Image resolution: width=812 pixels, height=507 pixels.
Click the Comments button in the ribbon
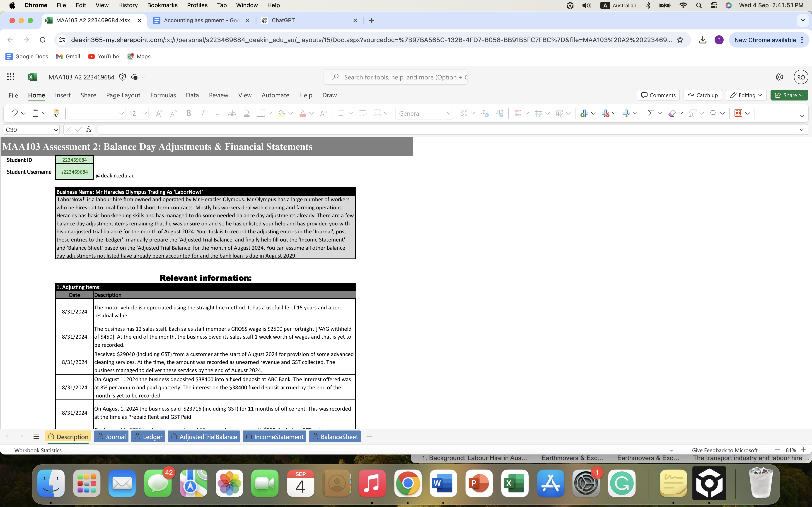[658, 95]
